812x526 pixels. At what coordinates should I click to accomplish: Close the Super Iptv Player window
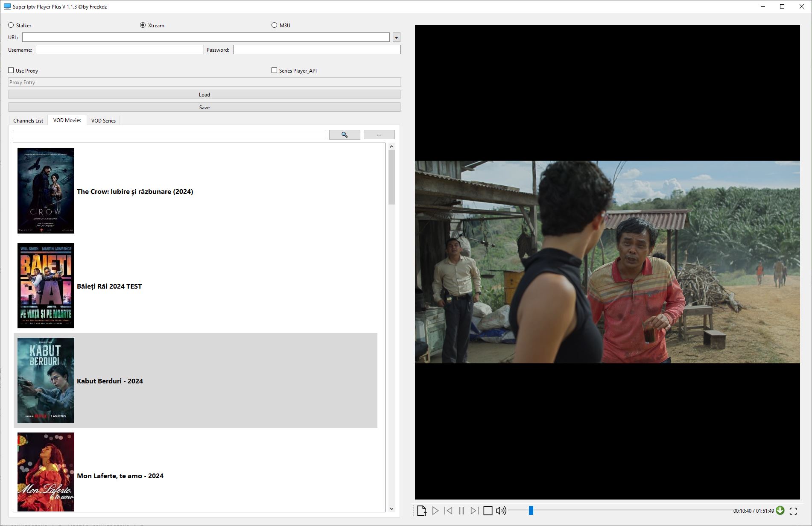(802, 6)
